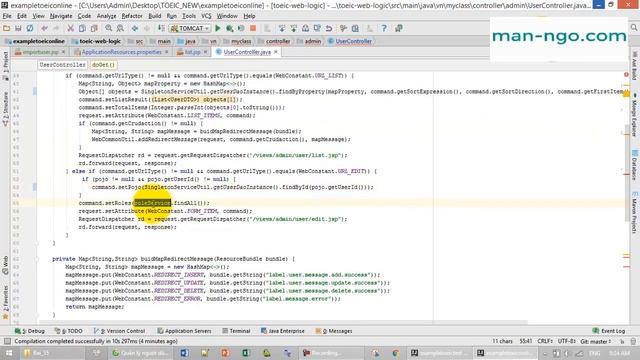
Task: Close the UserController.java tab
Action: click(x=276, y=52)
